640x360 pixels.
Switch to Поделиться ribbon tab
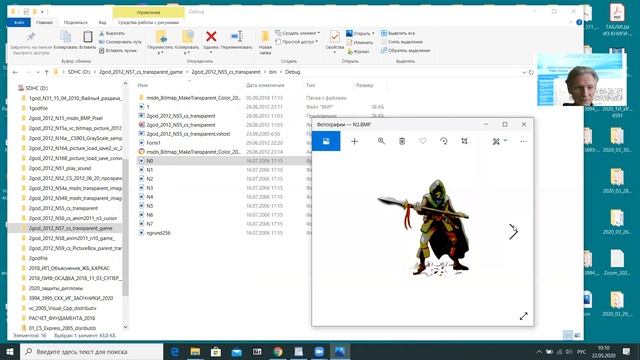pyautogui.click(x=76, y=22)
